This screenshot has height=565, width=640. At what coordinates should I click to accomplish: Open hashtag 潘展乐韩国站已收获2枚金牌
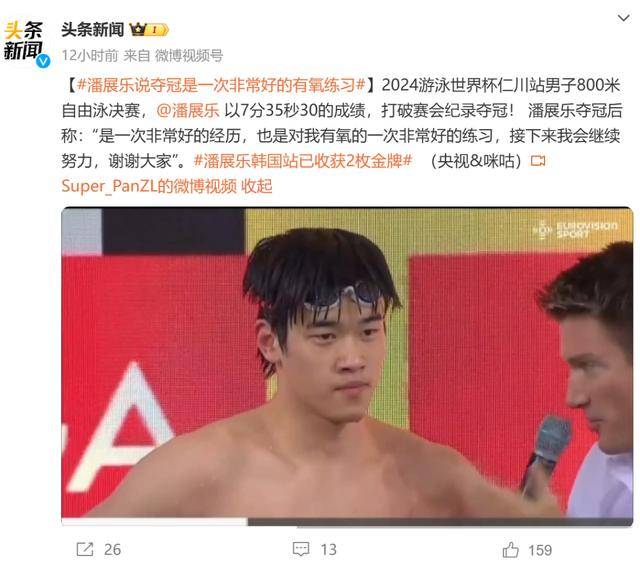[x=303, y=161]
